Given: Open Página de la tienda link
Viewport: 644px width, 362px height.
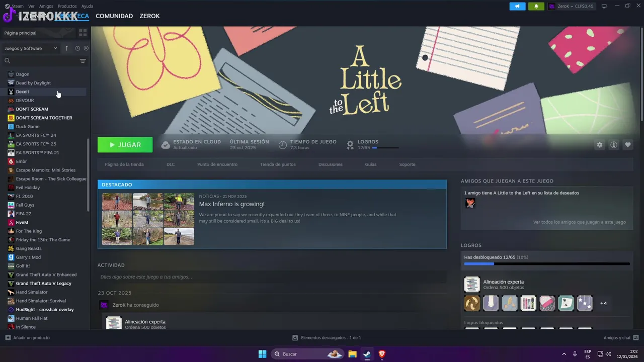Looking at the screenshot, I should tap(124, 164).
